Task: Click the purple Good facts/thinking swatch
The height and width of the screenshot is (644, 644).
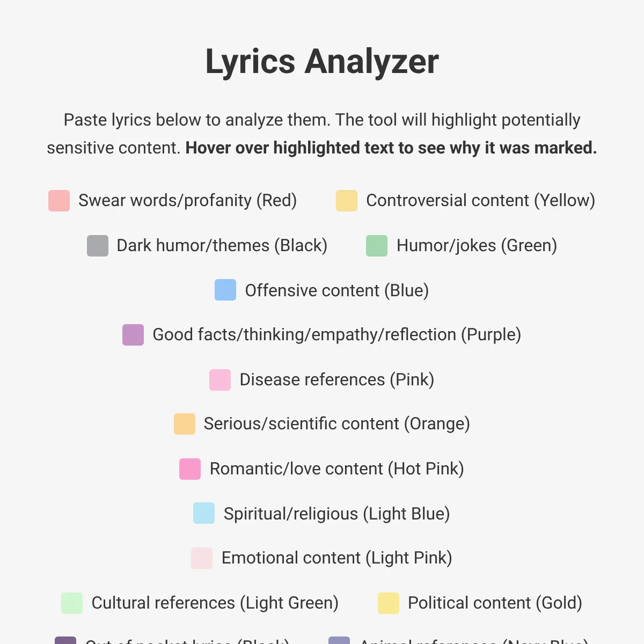Action: click(133, 335)
